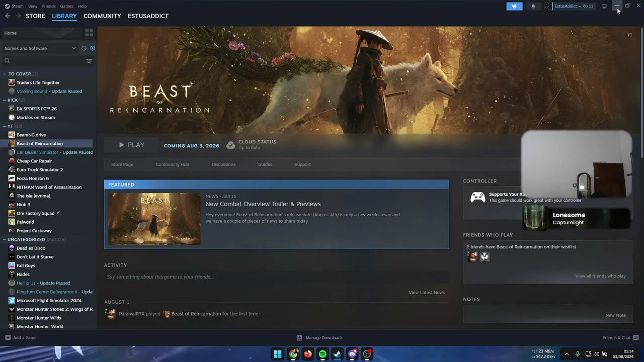Image resolution: width=644 pixels, height=362 pixels.
Task: Open the View menu
Action: [33, 6]
